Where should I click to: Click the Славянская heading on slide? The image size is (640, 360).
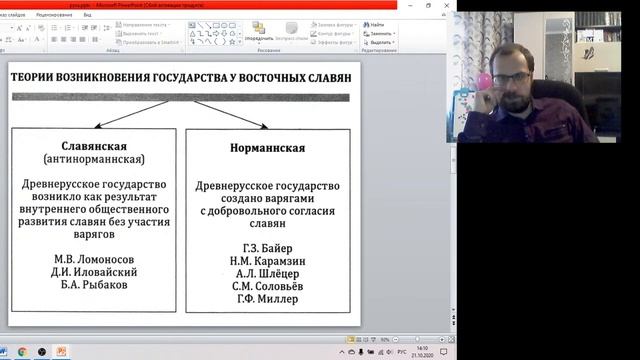[x=94, y=146]
